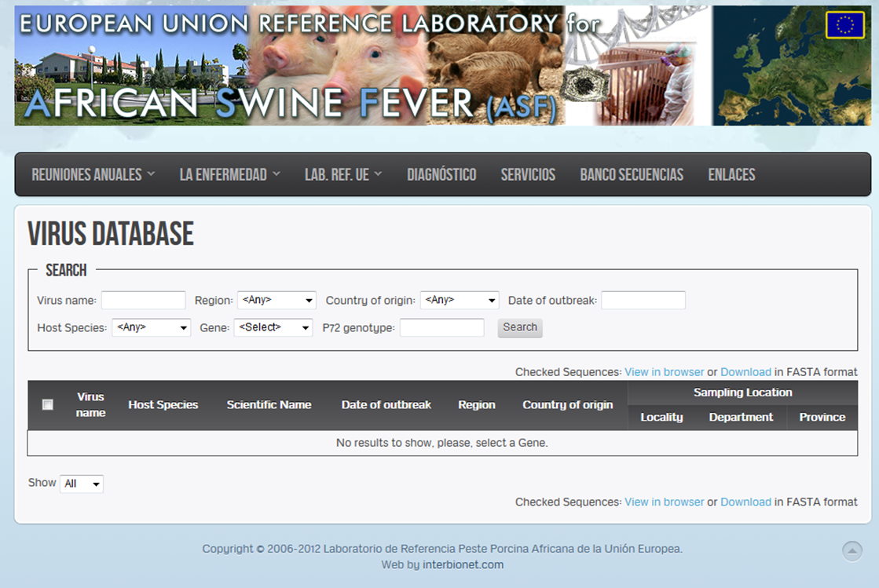Open the Country of origin dropdown

pyautogui.click(x=460, y=301)
